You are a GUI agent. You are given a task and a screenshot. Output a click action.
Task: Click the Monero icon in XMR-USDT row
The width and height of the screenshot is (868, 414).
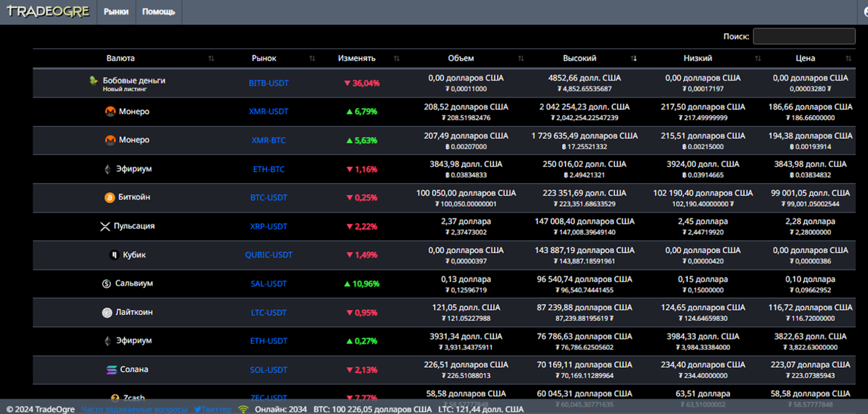110,111
